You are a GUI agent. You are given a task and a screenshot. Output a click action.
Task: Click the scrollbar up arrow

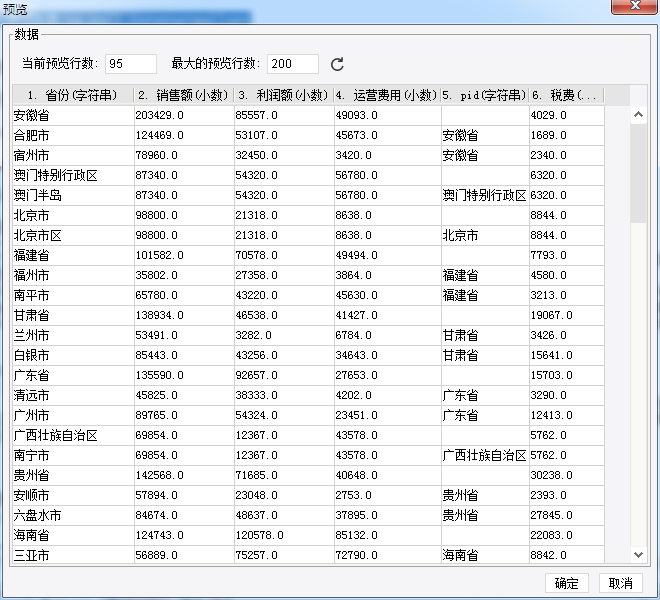(x=638, y=115)
